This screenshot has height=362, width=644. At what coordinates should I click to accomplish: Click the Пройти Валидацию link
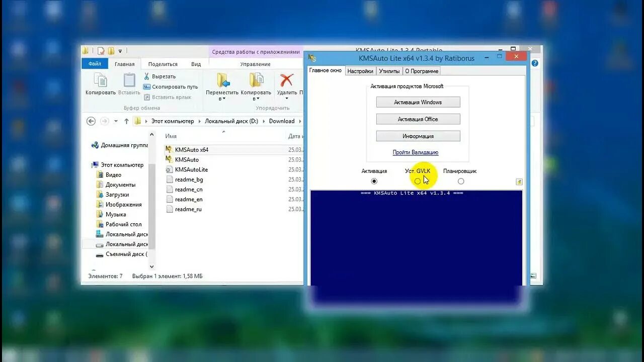pyautogui.click(x=416, y=152)
